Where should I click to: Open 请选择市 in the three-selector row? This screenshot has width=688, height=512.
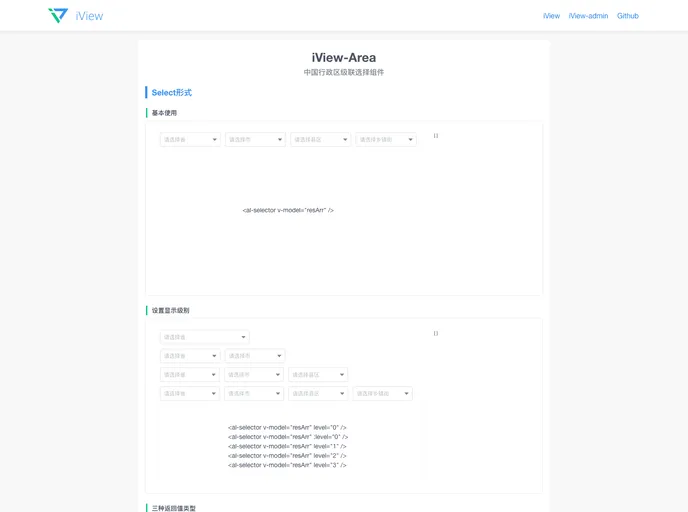[254, 375]
